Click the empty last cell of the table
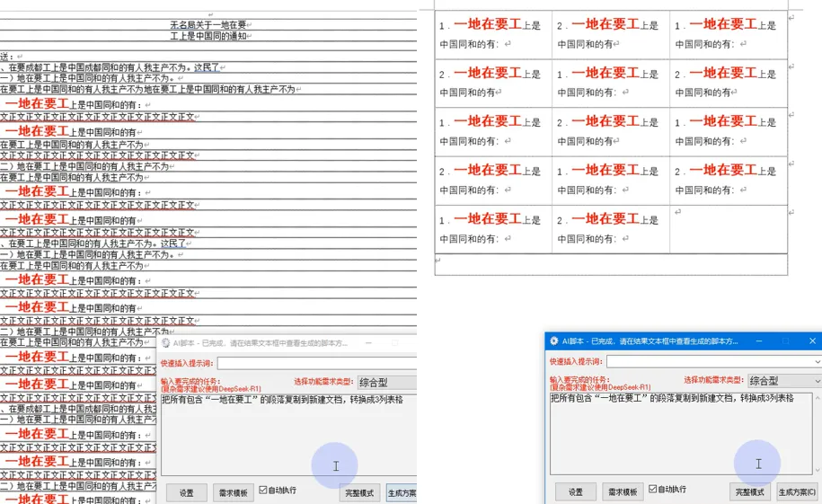822x504 pixels. click(729, 229)
